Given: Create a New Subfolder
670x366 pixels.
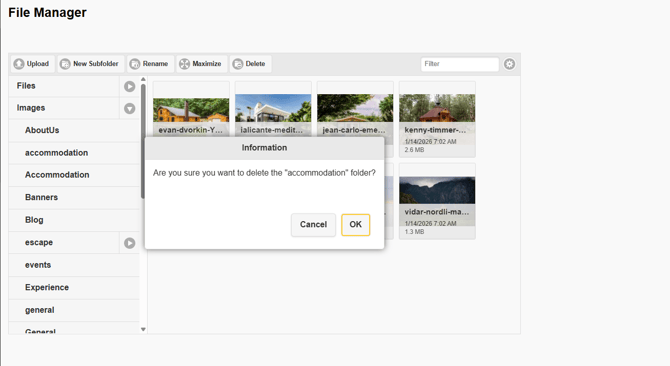Looking at the screenshot, I should (91, 64).
